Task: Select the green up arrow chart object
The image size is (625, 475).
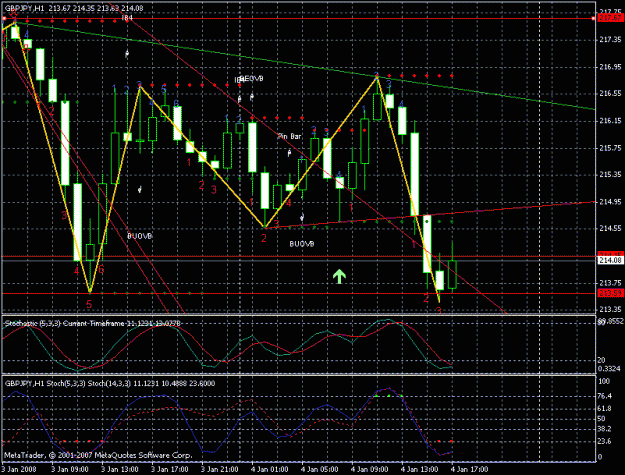Action: 339,276
